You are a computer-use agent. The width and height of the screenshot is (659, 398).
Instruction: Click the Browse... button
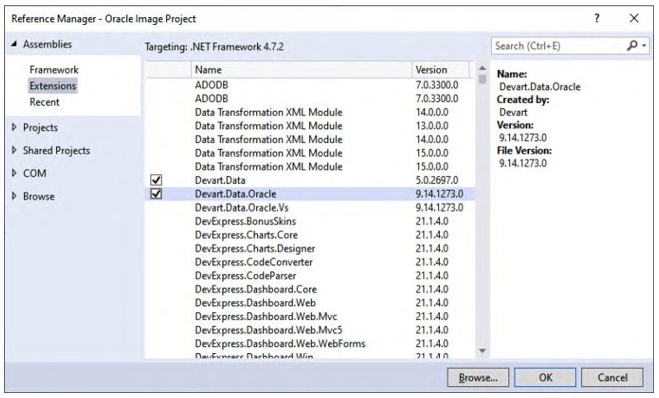tap(478, 377)
